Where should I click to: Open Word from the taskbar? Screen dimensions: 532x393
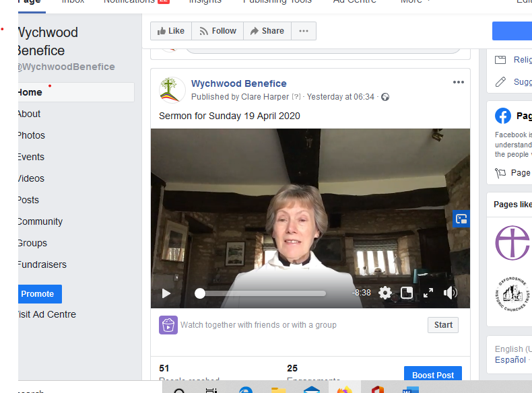pos(411,390)
